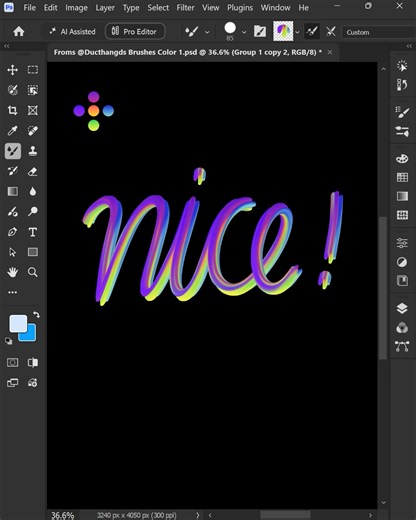Open the Edit menu
The image size is (416, 520).
(50, 7)
